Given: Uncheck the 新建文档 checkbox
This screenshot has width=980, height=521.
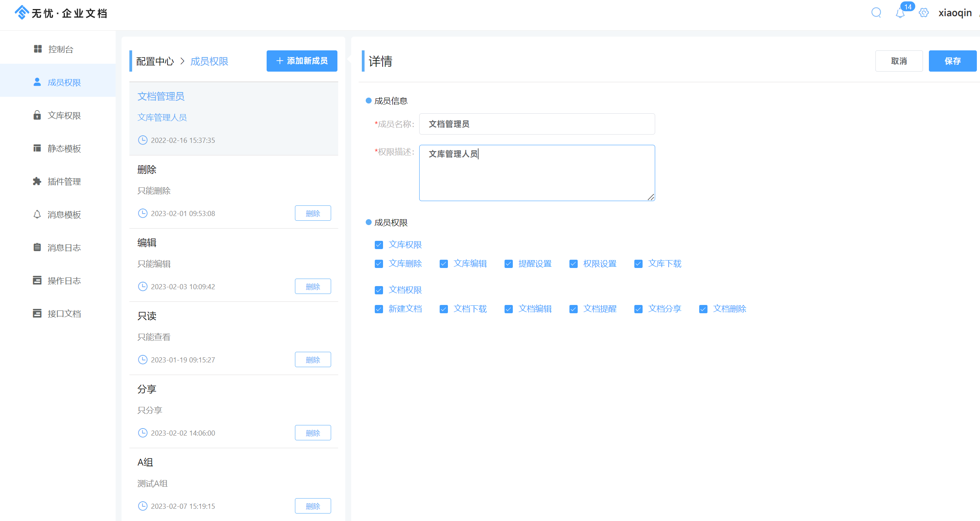Looking at the screenshot, I should [x=379, y=309].
